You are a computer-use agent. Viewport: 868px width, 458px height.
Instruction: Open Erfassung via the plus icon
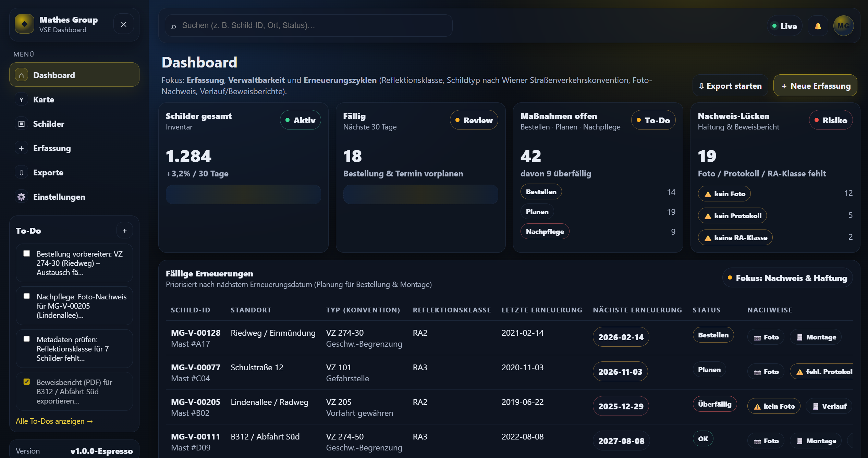point(21,148)
